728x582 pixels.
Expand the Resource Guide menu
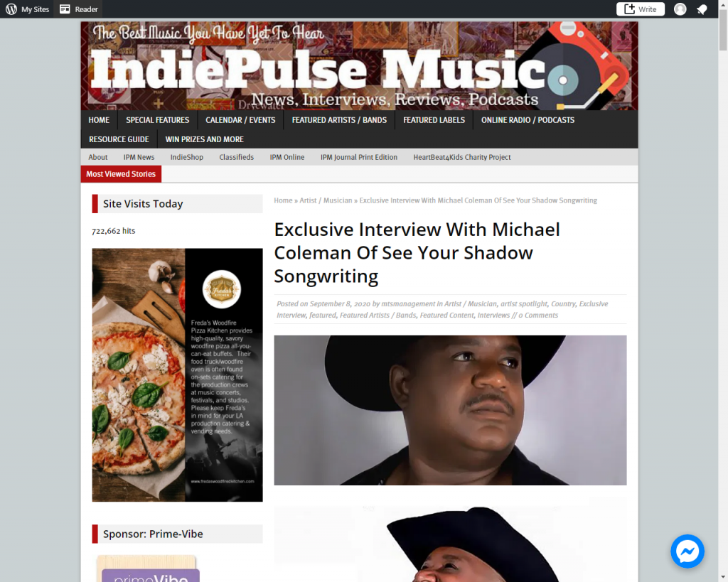pos(119,139)
